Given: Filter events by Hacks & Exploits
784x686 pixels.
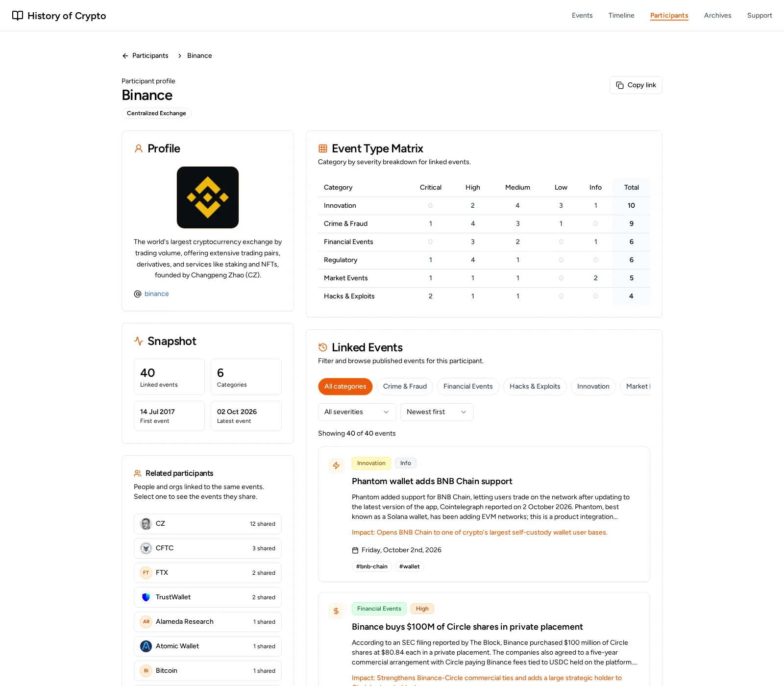Looking at the screenshot, I should 535,387.
